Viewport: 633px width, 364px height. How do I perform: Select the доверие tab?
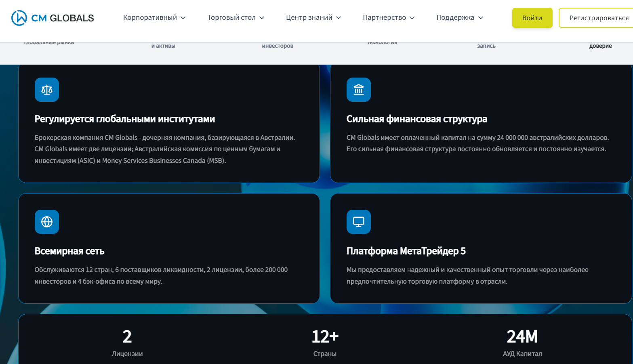[600, 46]
